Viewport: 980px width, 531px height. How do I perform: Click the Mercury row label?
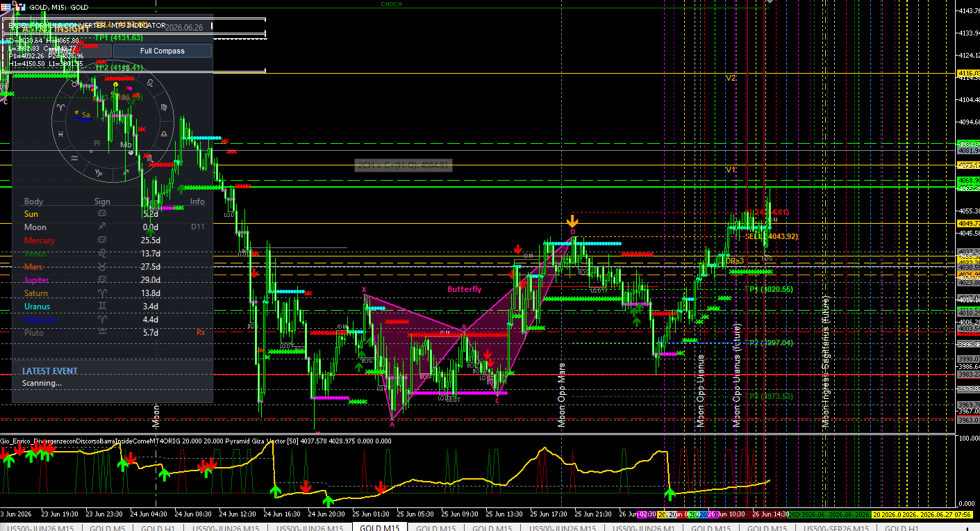(x=39, y=240)
